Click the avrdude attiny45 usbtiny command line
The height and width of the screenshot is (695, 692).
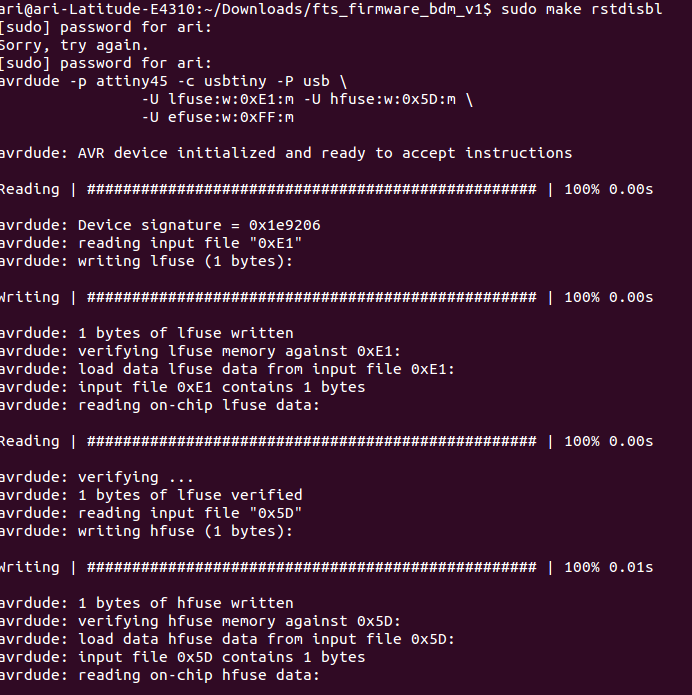click(173, 82)
